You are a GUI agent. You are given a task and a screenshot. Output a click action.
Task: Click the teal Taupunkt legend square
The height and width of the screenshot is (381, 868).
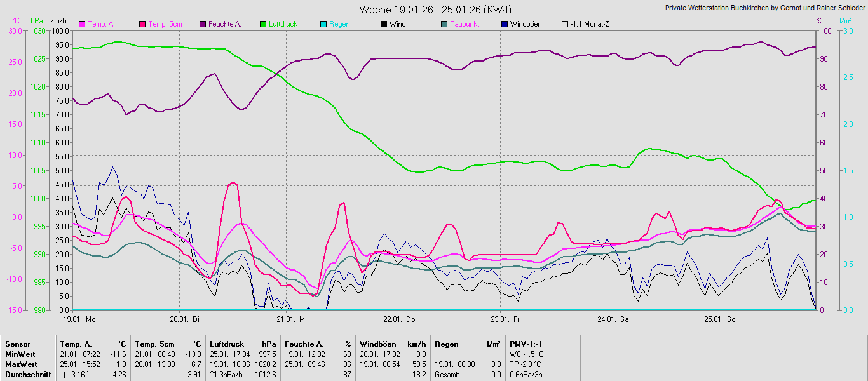(444, 24)
